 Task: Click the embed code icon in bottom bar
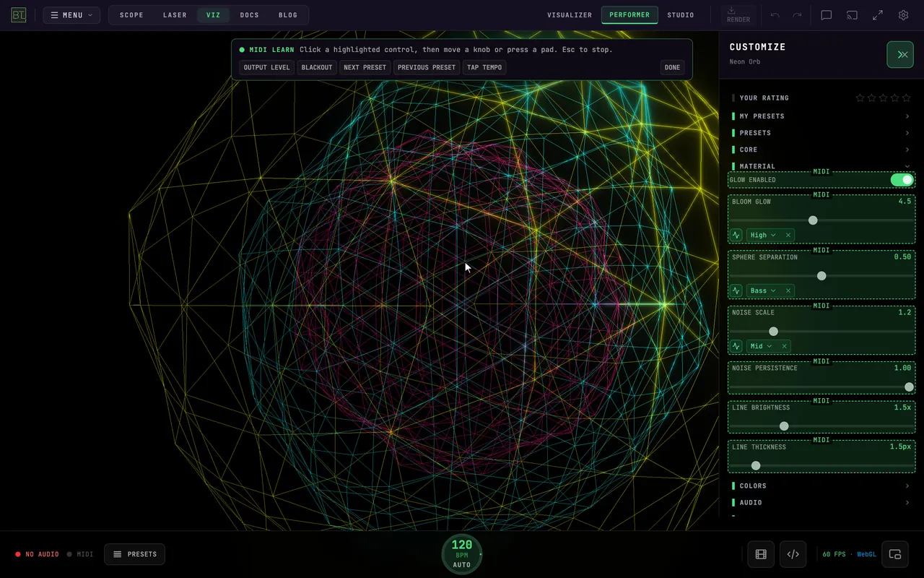(x=793, y=554)
